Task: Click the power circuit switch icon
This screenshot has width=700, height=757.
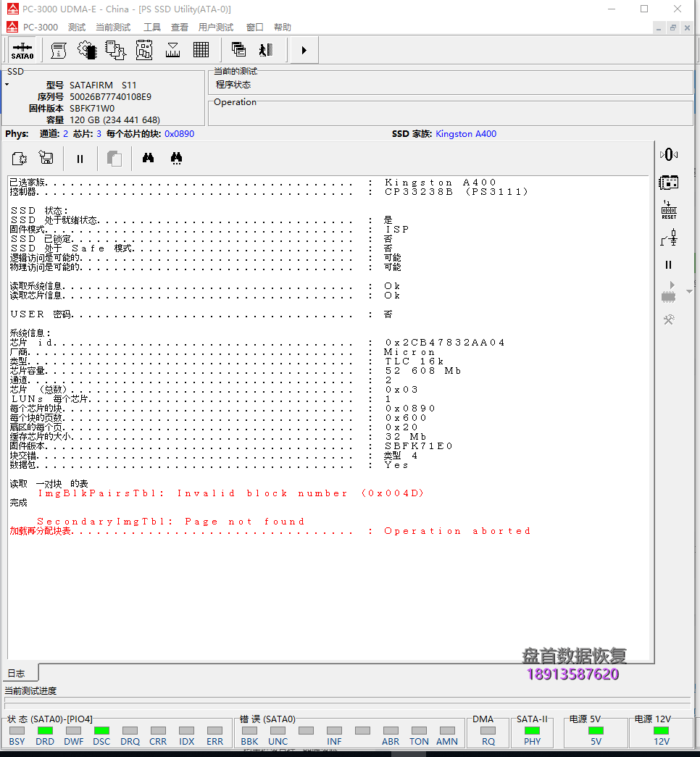Action: 669,238
